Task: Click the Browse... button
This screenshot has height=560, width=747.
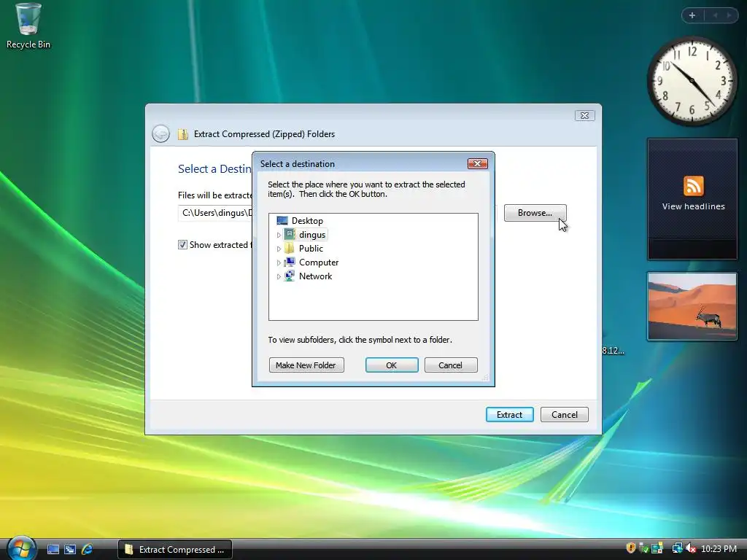Action: point(535,213)
